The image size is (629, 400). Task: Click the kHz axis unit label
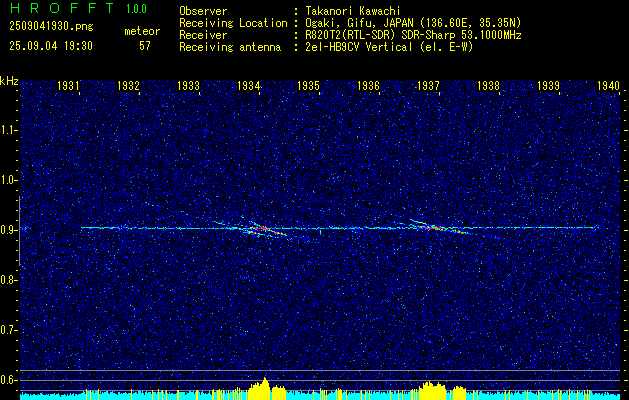(x=9, y=81)
